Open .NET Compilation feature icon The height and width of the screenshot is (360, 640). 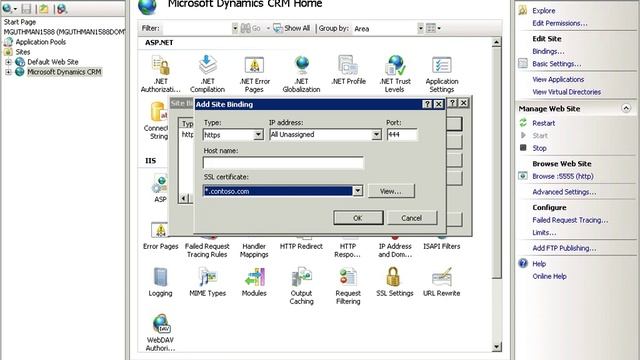[207, 65]
